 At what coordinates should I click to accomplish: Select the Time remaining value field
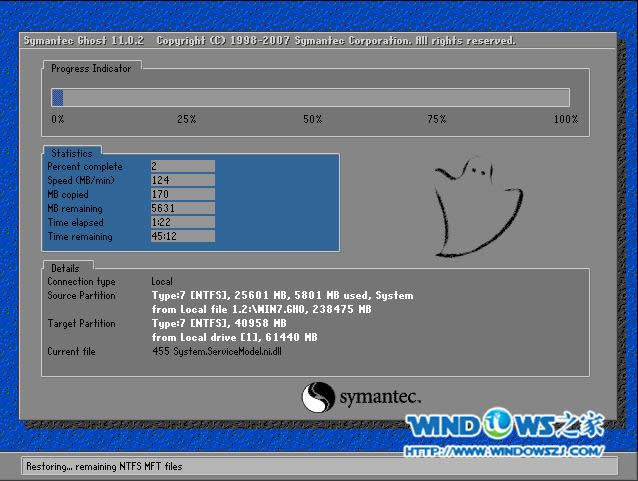pyautogui.click(x=182, y=237)
